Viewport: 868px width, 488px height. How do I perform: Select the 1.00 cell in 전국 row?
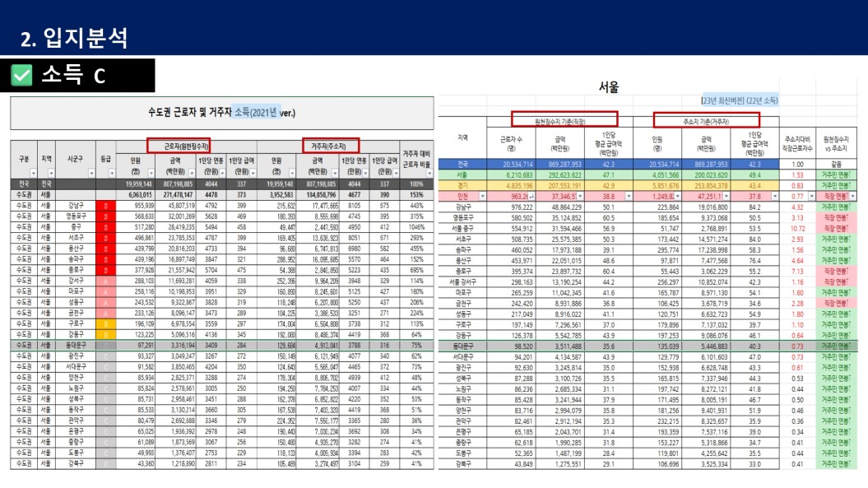coord(798,165)
